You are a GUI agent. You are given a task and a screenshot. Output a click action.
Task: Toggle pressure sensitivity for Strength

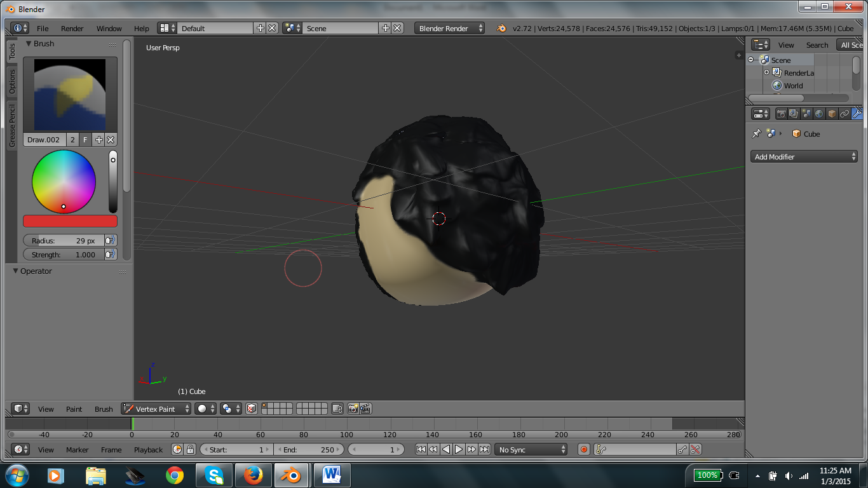[x=111, y=254]
